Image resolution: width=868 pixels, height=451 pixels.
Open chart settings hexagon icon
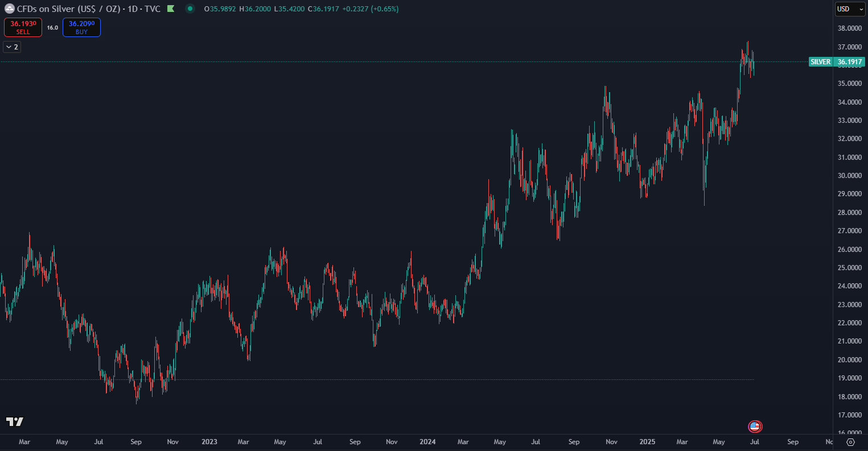[x=850, y=442]
